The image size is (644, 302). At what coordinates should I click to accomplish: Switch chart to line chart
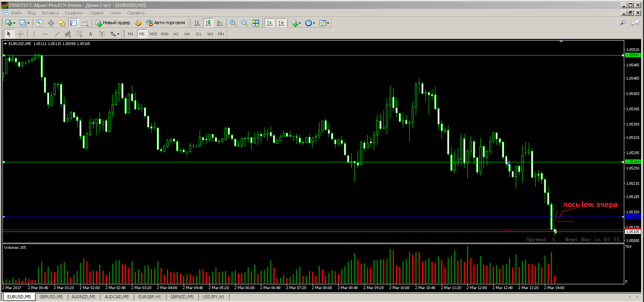click(x=220, y=23)
